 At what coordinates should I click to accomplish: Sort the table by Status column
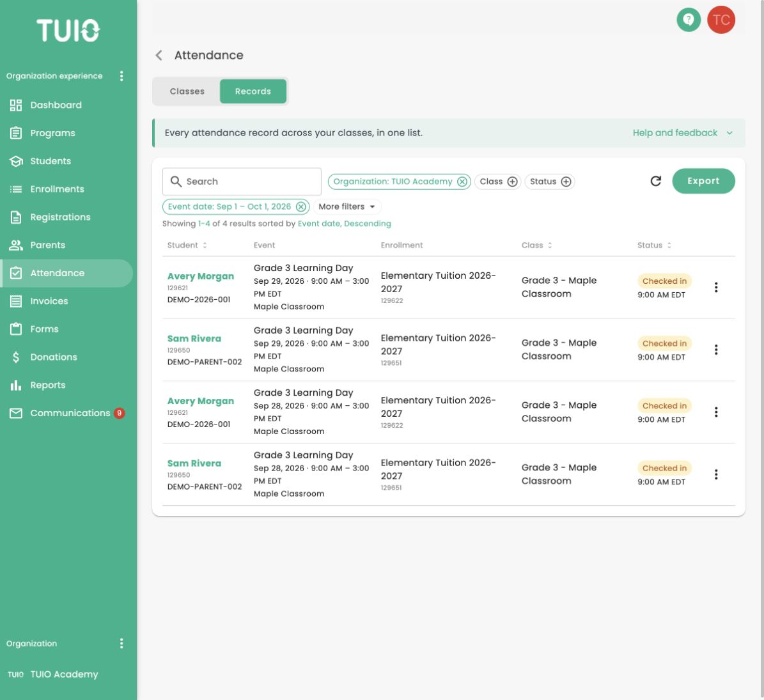click(654, 245)
